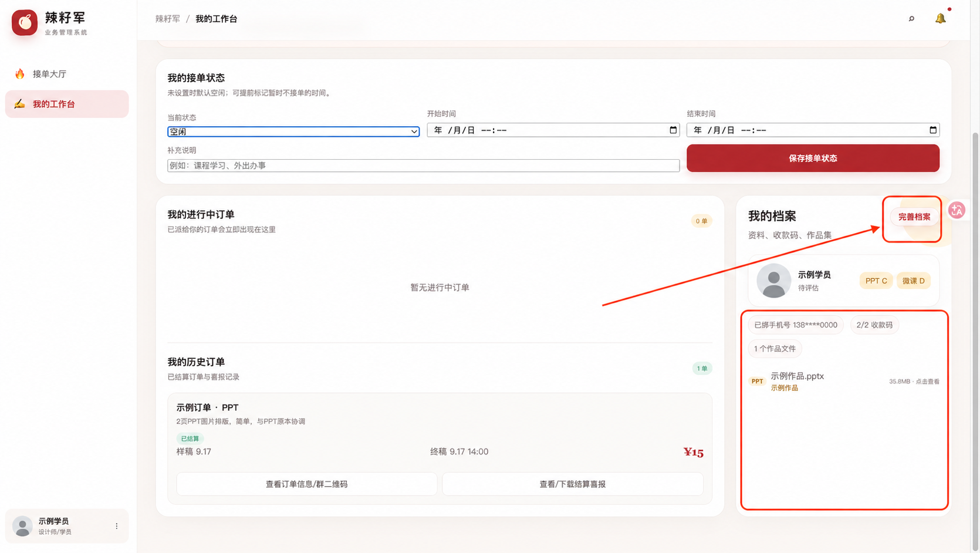Click the 示例订单 · PPT title
The width and height of the screenshot is (980, 553).
[x=207, y=407]
